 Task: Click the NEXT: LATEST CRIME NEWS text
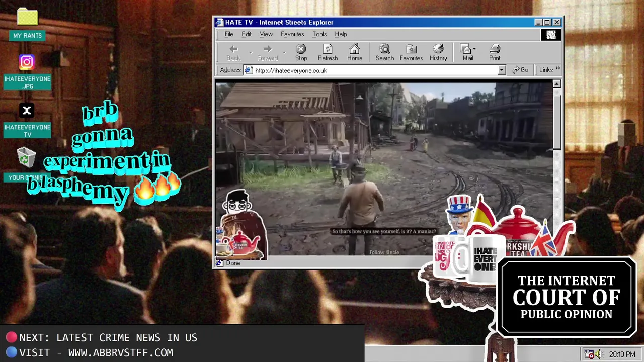point(108,338)
